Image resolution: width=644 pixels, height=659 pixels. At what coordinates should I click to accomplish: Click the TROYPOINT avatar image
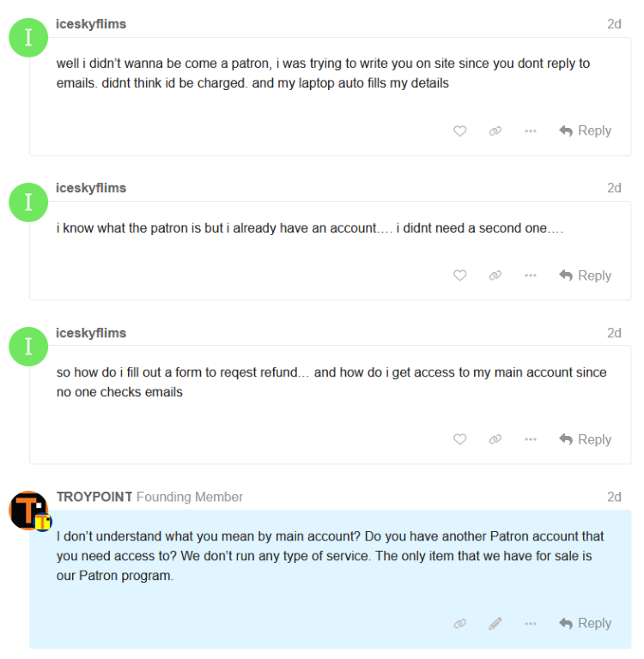tap(28, 511)
